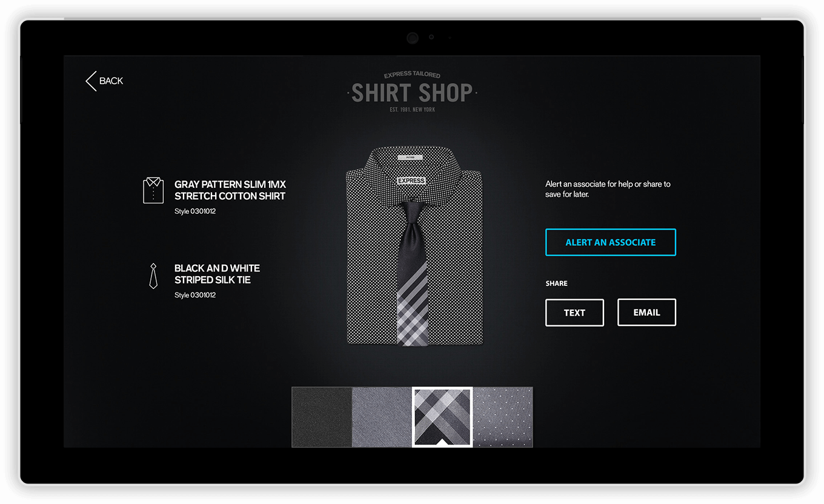The width and height of the screenshot is (824, 504).
Task: Tap the necktie outline icon
Action: (x=153, y=276)
